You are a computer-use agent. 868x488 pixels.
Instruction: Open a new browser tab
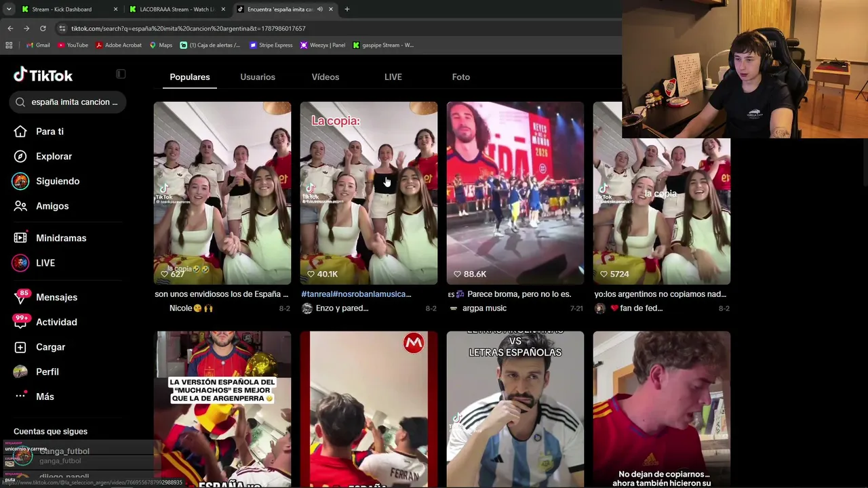coord(347,9)
